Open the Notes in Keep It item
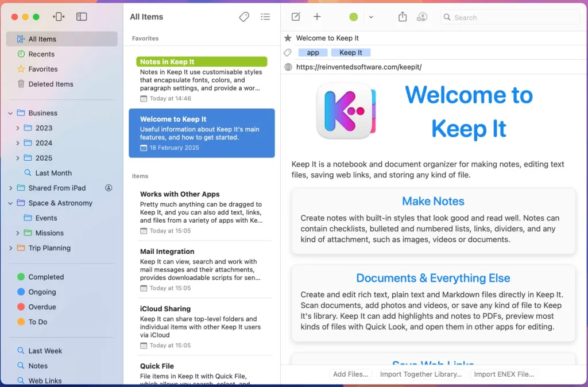The width and height of the screenshot is (588, 387). point(202,79)
